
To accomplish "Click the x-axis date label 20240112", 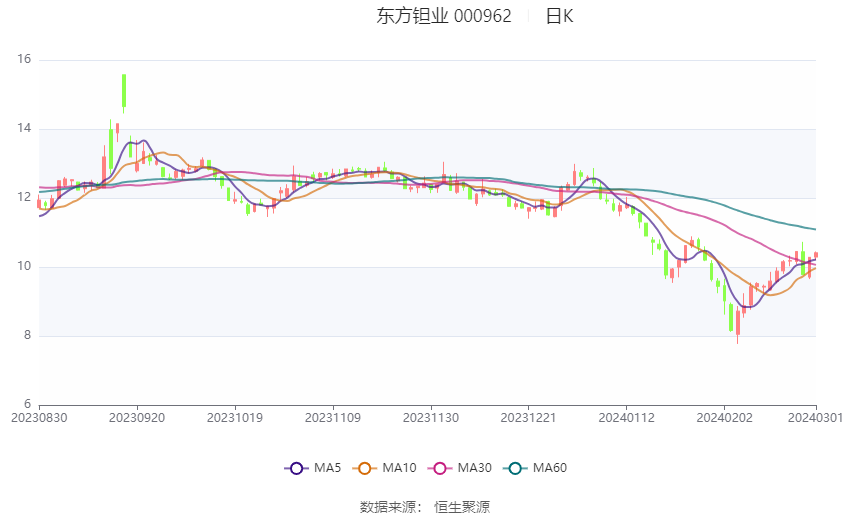I will pyautogui.click(x=627, y=418).
